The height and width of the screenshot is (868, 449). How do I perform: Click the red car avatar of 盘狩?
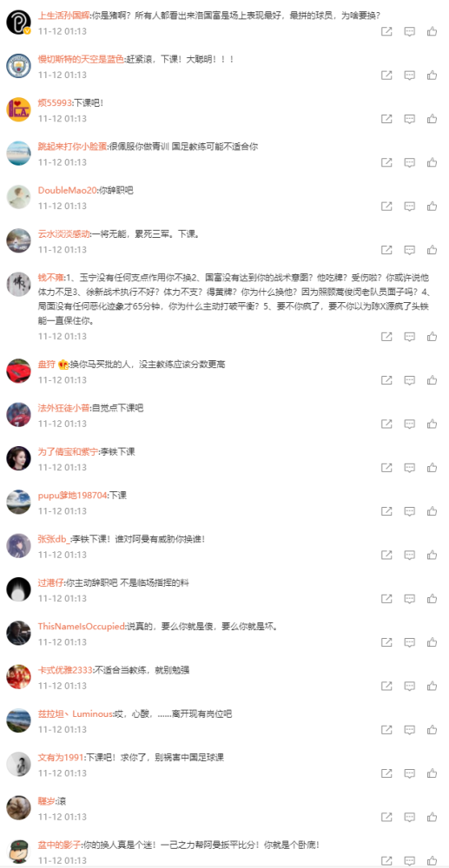click(18, 371)
